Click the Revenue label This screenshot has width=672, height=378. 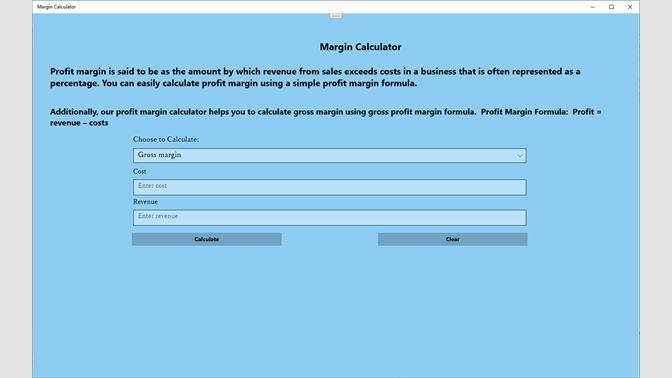pyautogui.click(x=145, y=201)
